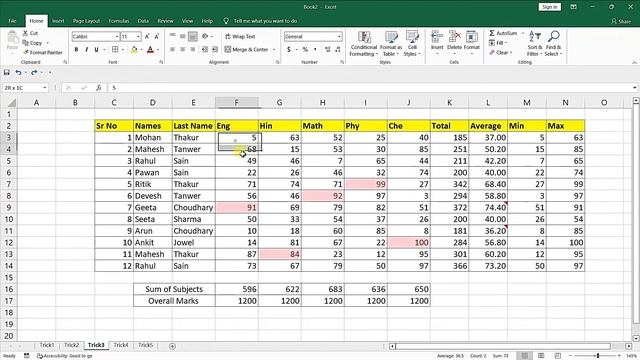Screen dimensions: 640x360
Task: Open the Trick4 sheet tab
Action: click(121, 345)
